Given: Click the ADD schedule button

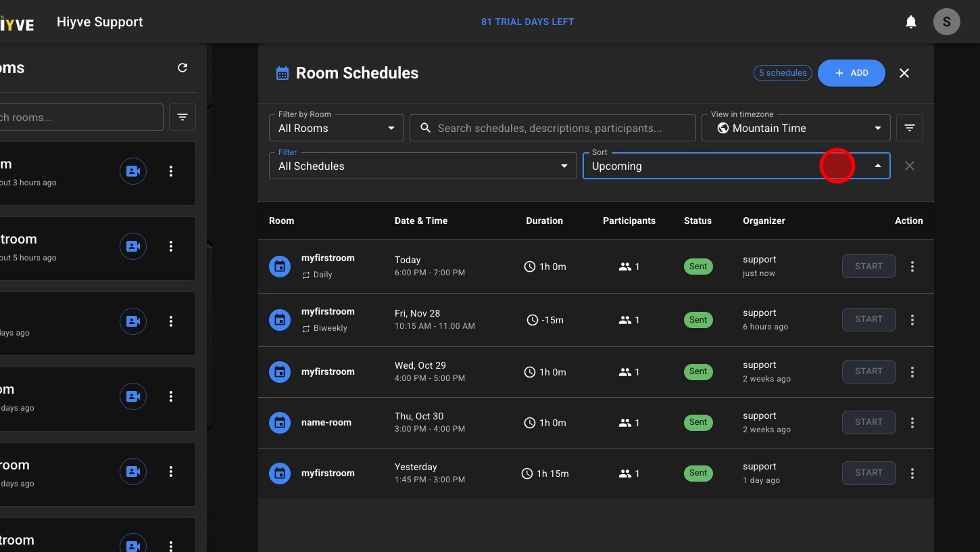Looking at the screenshot, I should click(x=851, y=73).
